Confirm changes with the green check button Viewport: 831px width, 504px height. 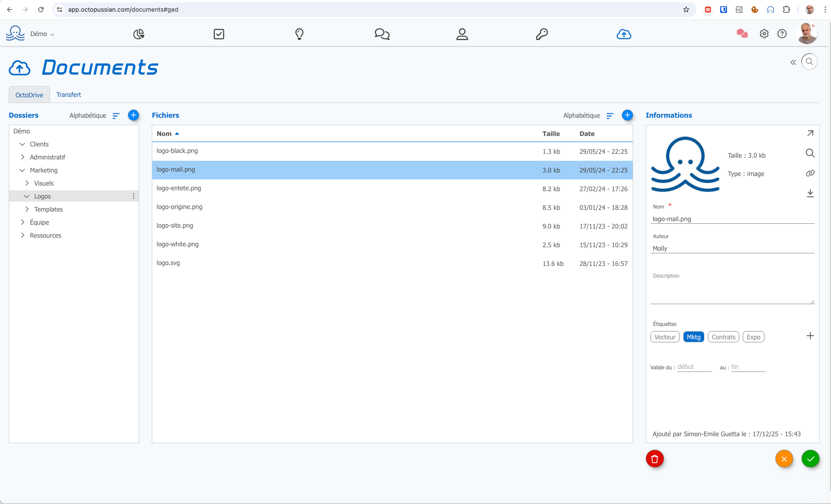pyautogui.click(x=810, y=458)
